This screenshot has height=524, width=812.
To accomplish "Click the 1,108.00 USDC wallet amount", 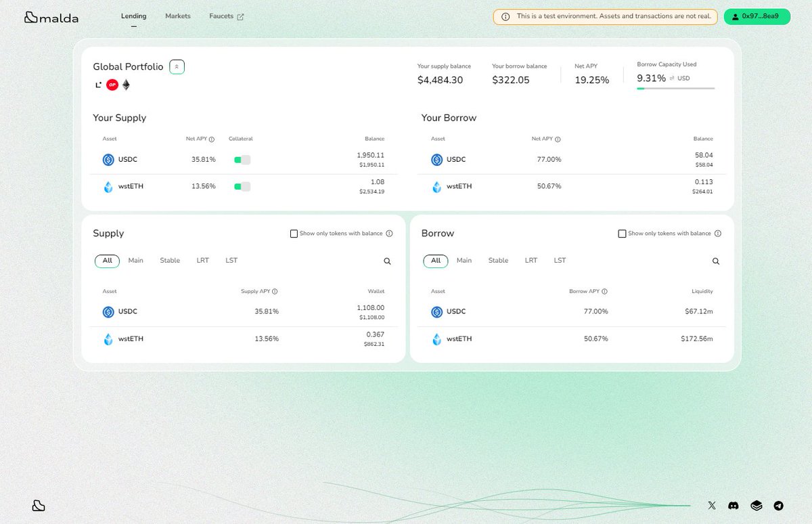I will pos(370,308).
